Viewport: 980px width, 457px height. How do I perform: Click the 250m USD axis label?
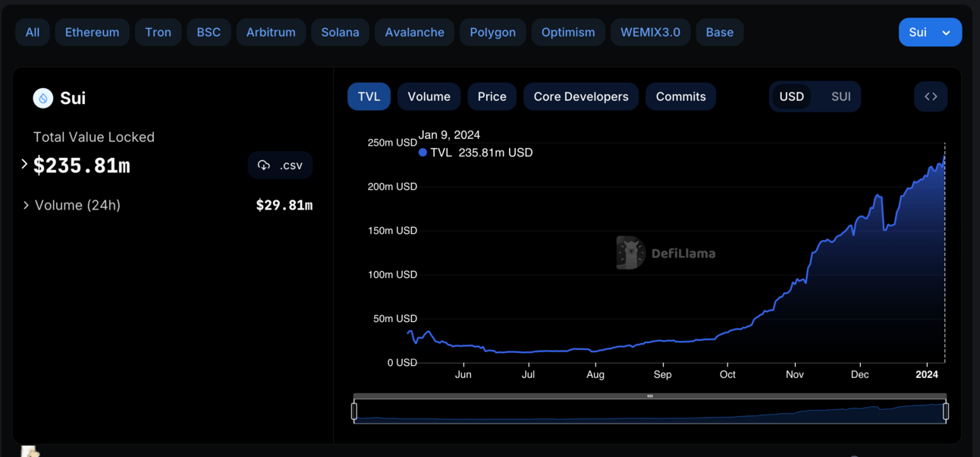[392, 143]
